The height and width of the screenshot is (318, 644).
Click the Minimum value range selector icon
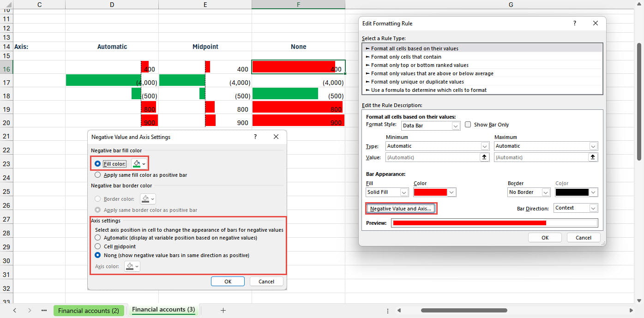tap(484, 157)
